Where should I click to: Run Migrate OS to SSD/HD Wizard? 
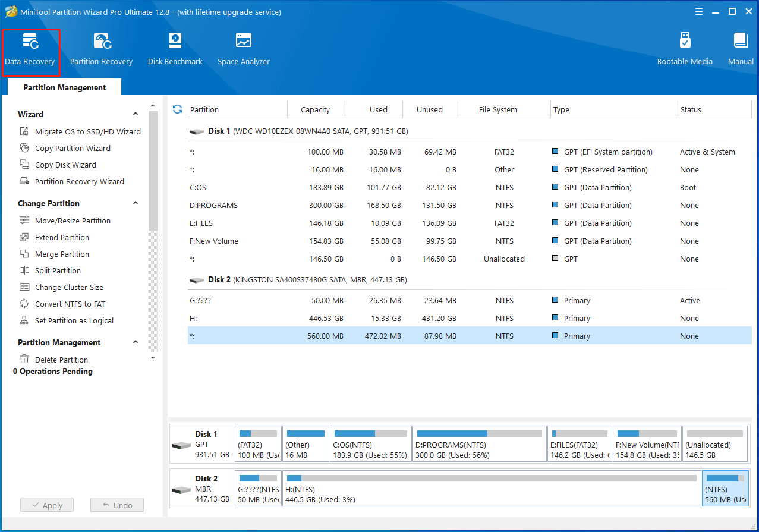coord(80,131)
